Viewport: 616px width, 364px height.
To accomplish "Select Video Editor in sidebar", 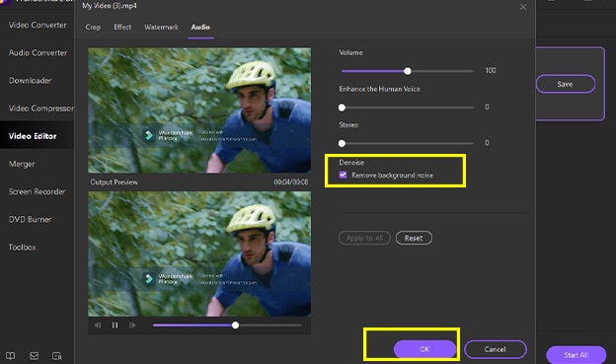I will pyautogui.click(x=38, y=136).
